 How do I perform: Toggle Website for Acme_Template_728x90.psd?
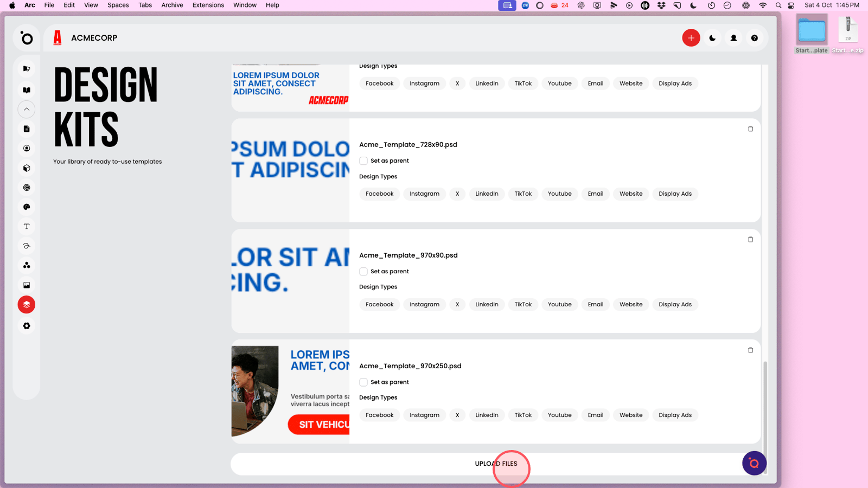pos(631,194)
